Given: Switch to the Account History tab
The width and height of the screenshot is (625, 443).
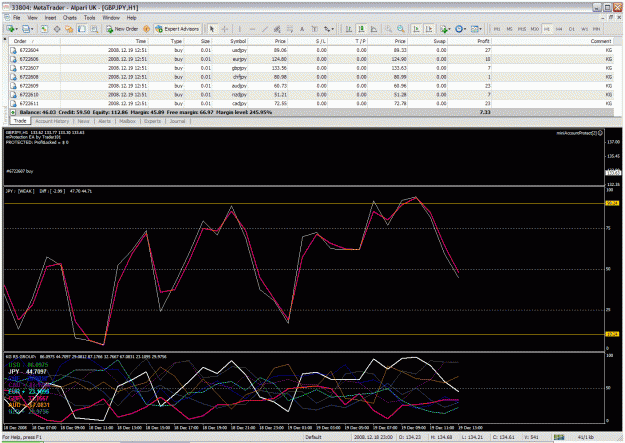Looking at the screenshot, I should (x=52, y=121).
